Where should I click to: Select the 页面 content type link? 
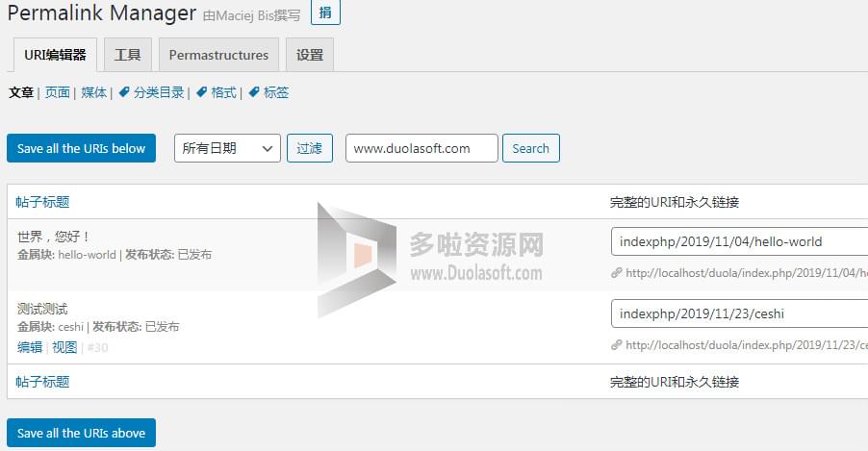58,92
